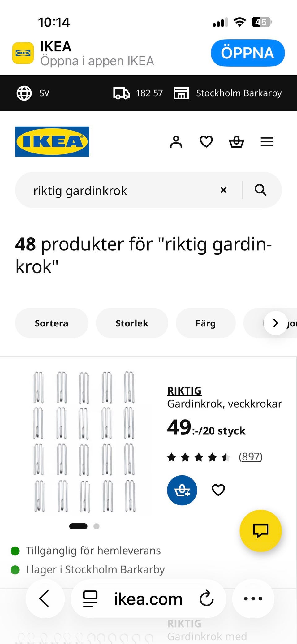The width and height of the screenshot is (297, 644).
Task: Expand more filters with the right chevron
Action: point(275,323)
